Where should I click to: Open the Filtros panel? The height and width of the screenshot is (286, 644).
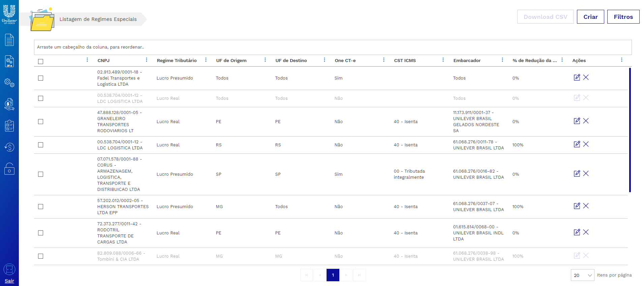coord(623,17)
